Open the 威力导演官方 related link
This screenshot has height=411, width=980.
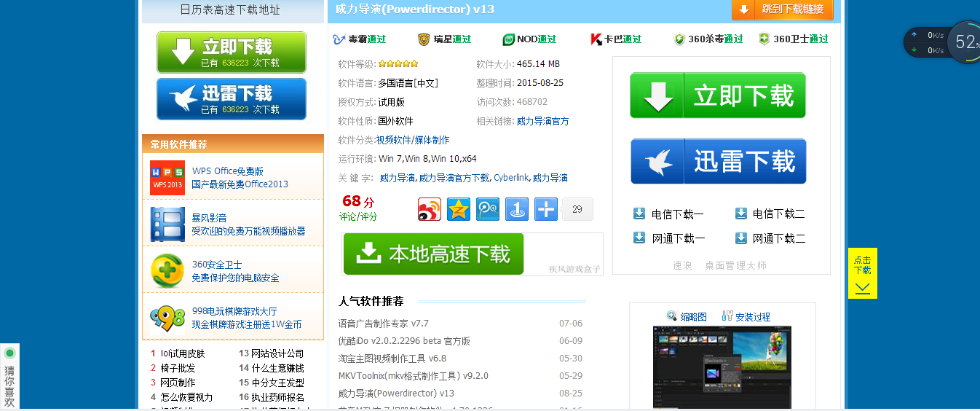[543, 121]
